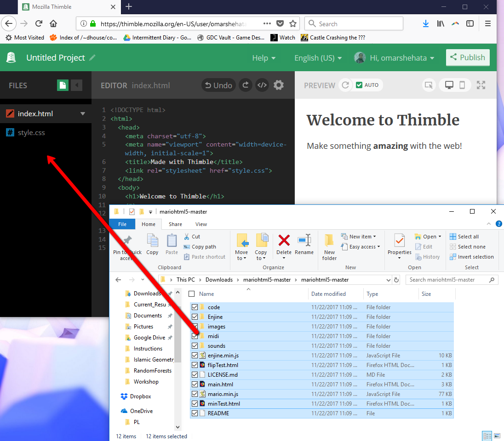Uncheck the enjine.min.js checkbox
The width and height of the screenshot is (504, 441).
[x=195, y=355]
